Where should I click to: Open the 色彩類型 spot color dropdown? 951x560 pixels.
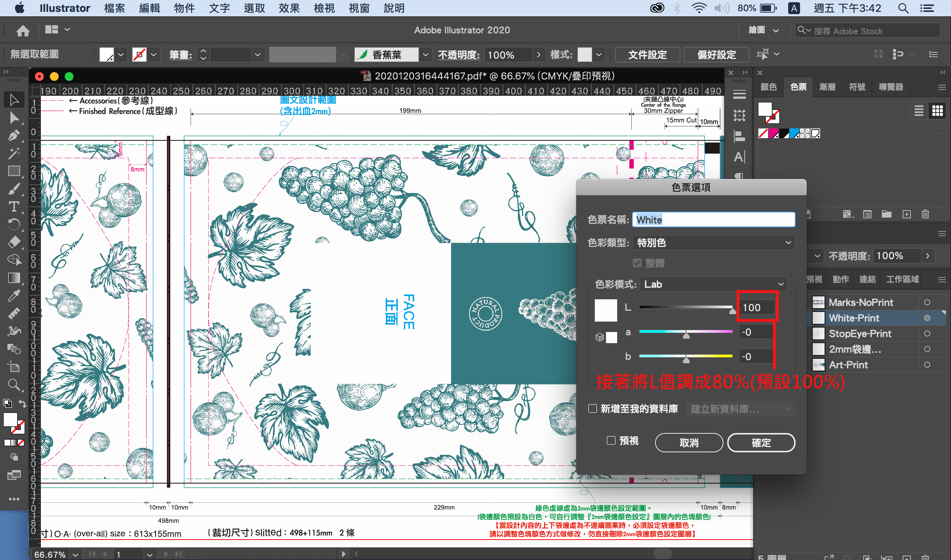click(713, 242)
